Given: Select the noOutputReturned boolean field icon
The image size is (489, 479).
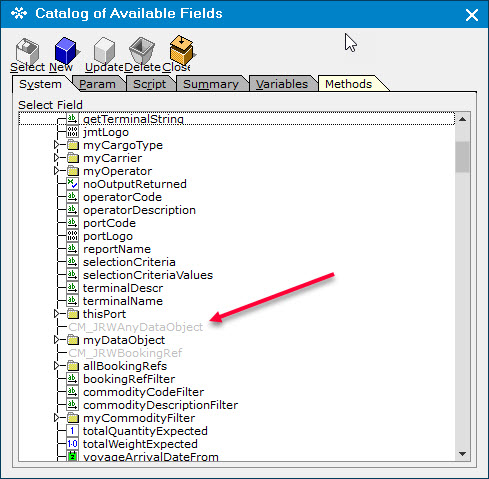Looking at the screenshot, I should point(72,184).
